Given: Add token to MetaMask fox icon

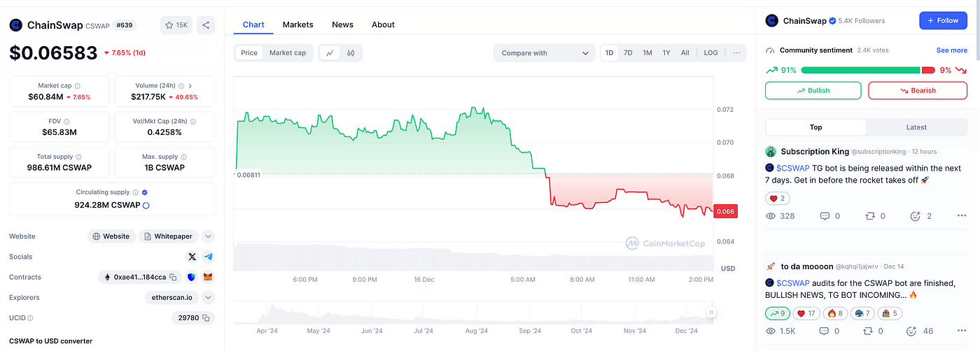Looking at the screenshot, I should [x=208, y=277].
